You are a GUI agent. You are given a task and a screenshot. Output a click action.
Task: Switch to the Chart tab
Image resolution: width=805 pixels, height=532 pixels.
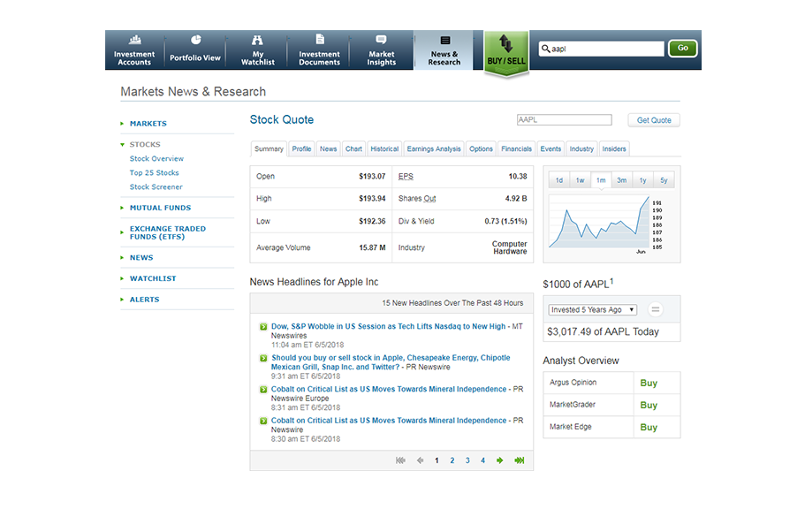(353, 149)
